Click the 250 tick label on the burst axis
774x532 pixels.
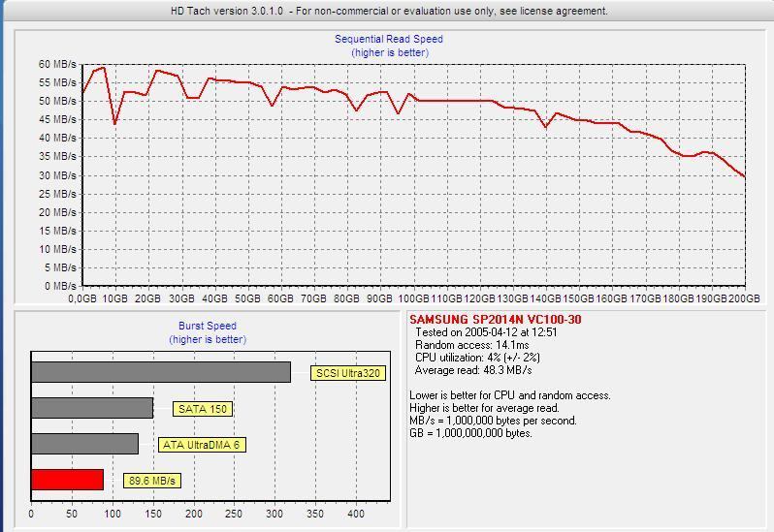point(234,514)
